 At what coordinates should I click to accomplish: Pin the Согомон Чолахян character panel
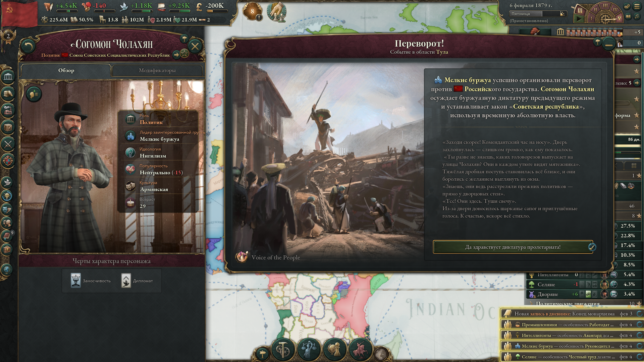click(x=184, y=39)
